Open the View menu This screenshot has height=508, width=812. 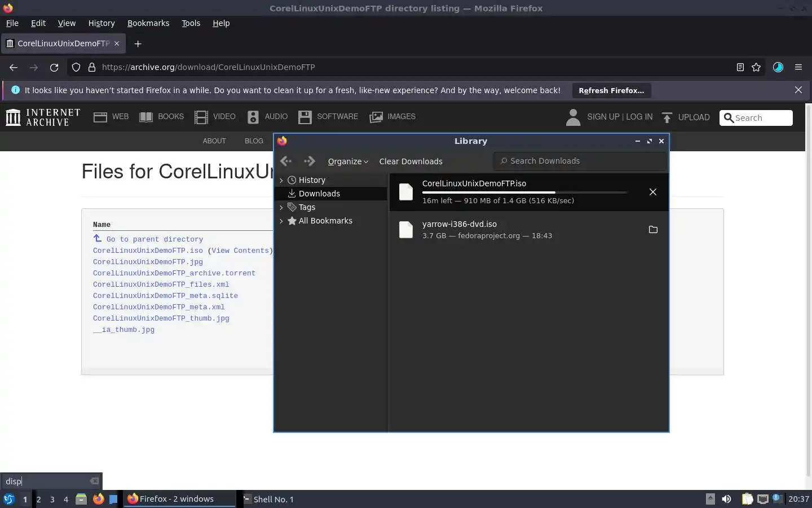pyautogui.click(x=67, y=23)
